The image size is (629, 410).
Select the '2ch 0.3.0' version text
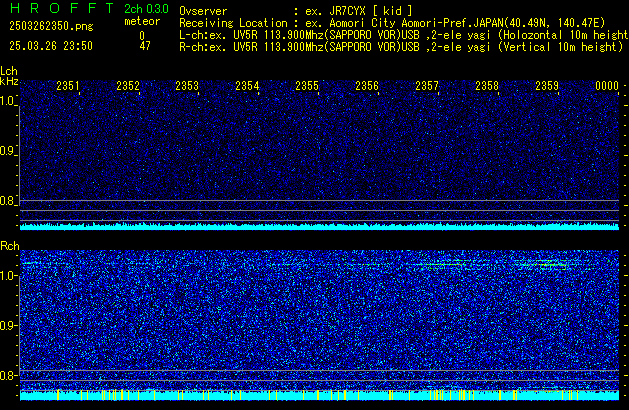click(146, 8)
